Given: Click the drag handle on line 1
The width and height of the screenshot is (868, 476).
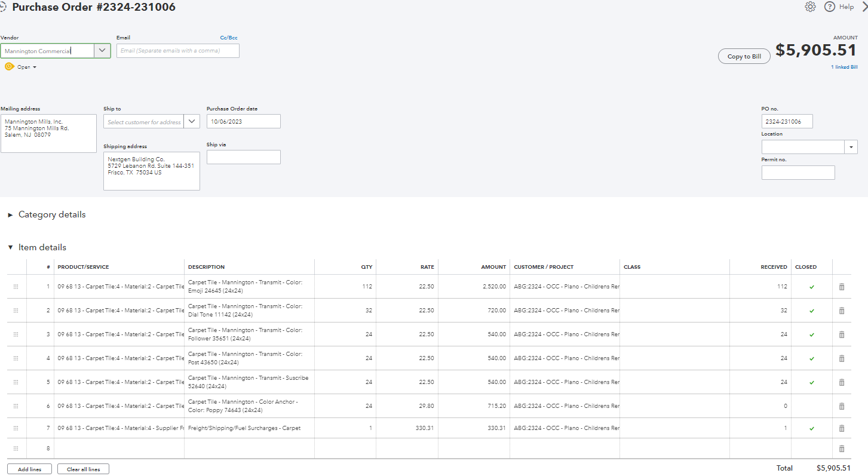Looking at the screenshot, I should click(16, 286).
